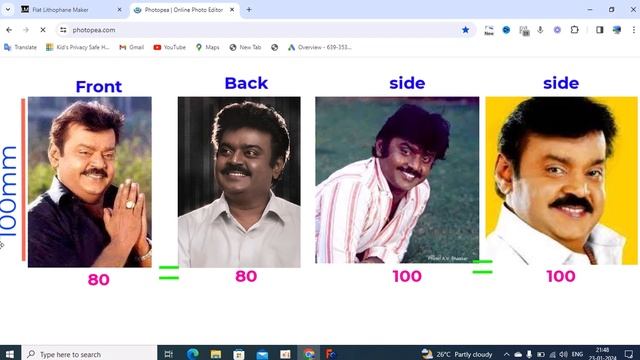Go back to the previous page
Image resolution: width=640 pixels, height=360 pixels.
(9, 30)
